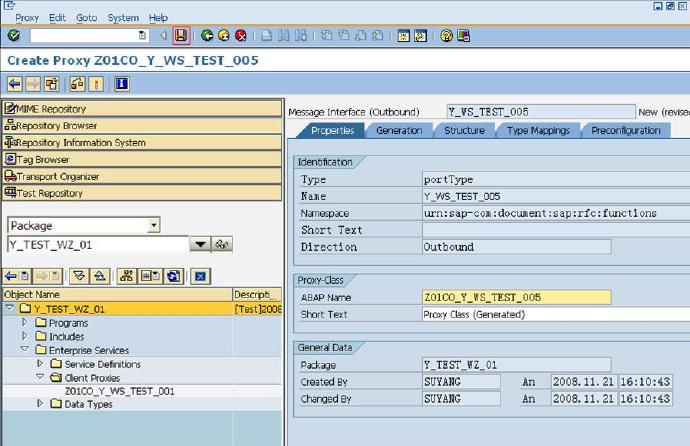The image size is (690, 446).
Task: Open the Test Repository
Action: click(142, 193)
